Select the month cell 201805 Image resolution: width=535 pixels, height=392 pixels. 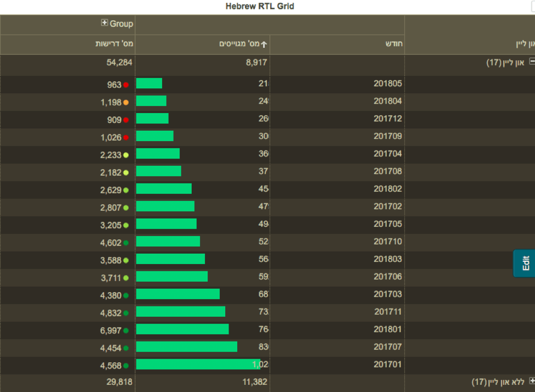(x=387, y=84)
